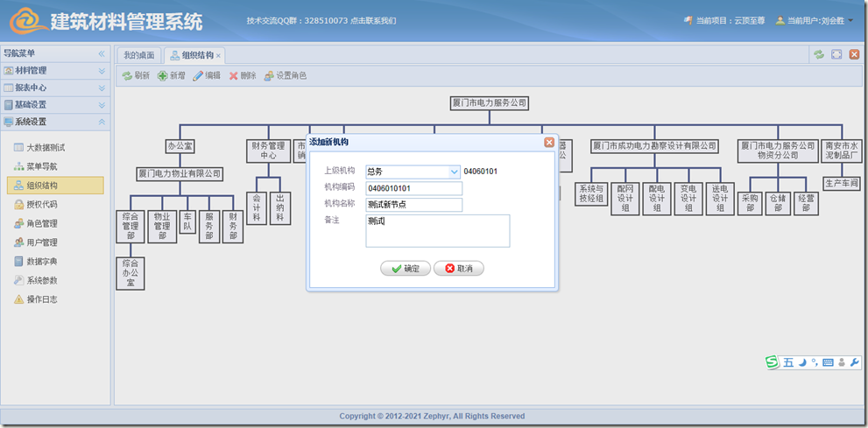Open 操作日志 in the sidebar
The height and width of the screenshot is (428, 868).
42,299
